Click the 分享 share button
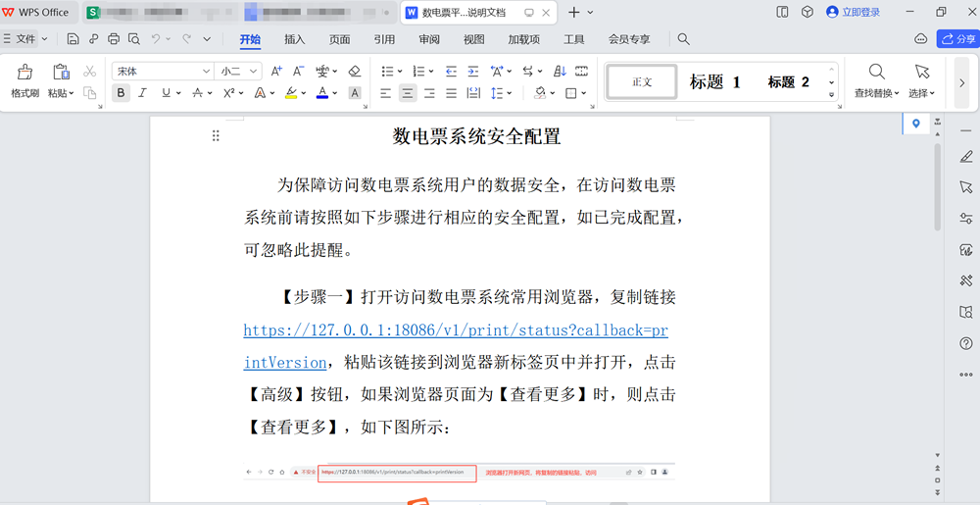This screenshot has height=505, width=980. 958,39
